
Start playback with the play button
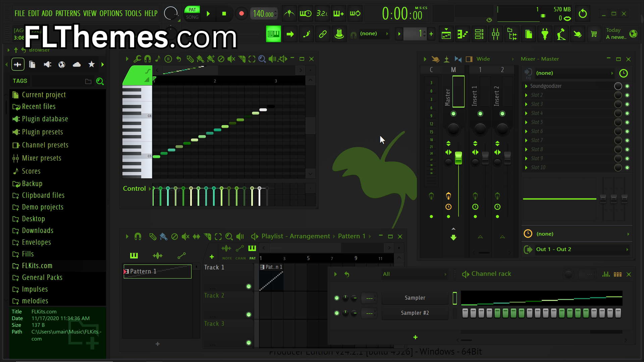(x=208, y=13)
